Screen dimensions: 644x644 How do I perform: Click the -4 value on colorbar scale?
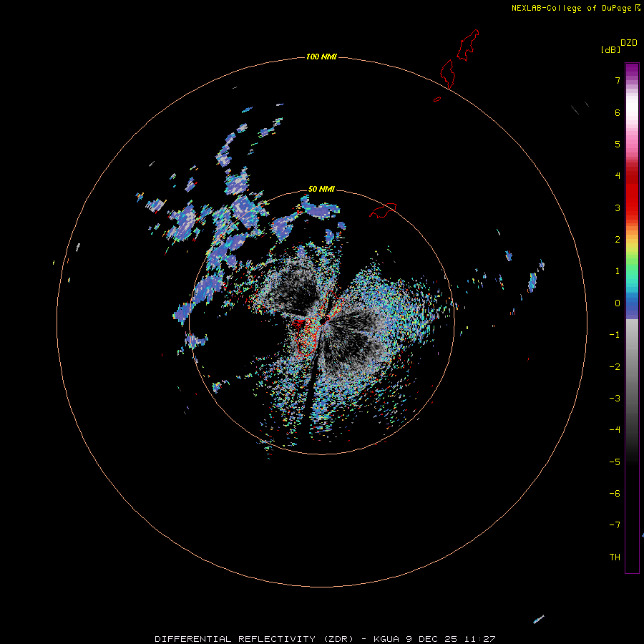tap(615, 430)
